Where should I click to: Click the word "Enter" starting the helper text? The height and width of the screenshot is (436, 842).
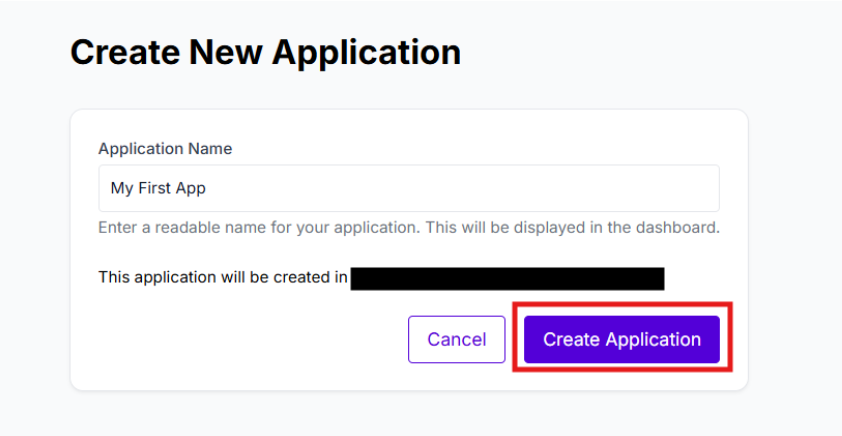coord(118,227)
